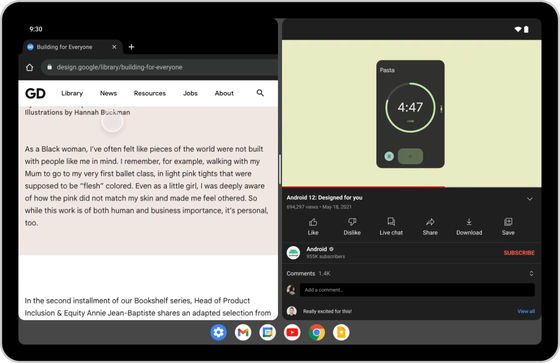Dislike the Android 12 video
This screenshot has height=363, width=560.
(x=352, y=227)
